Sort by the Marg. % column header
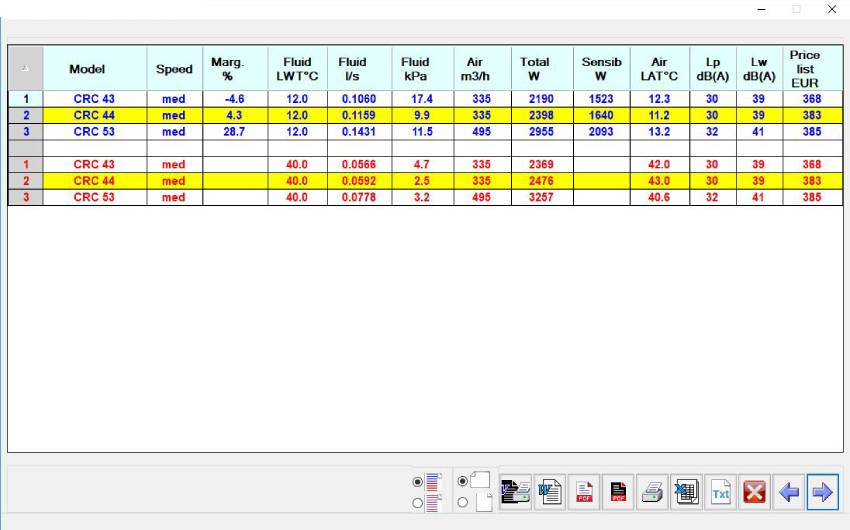The height and width of the screenshot is (530, 850). pos(235,68)
